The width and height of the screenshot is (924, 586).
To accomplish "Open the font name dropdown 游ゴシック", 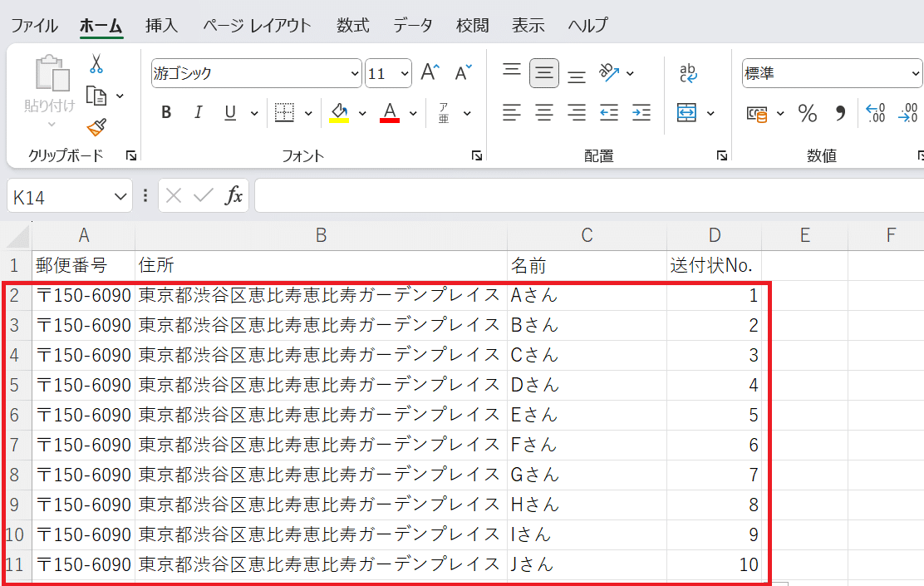I will coord(355,74).
